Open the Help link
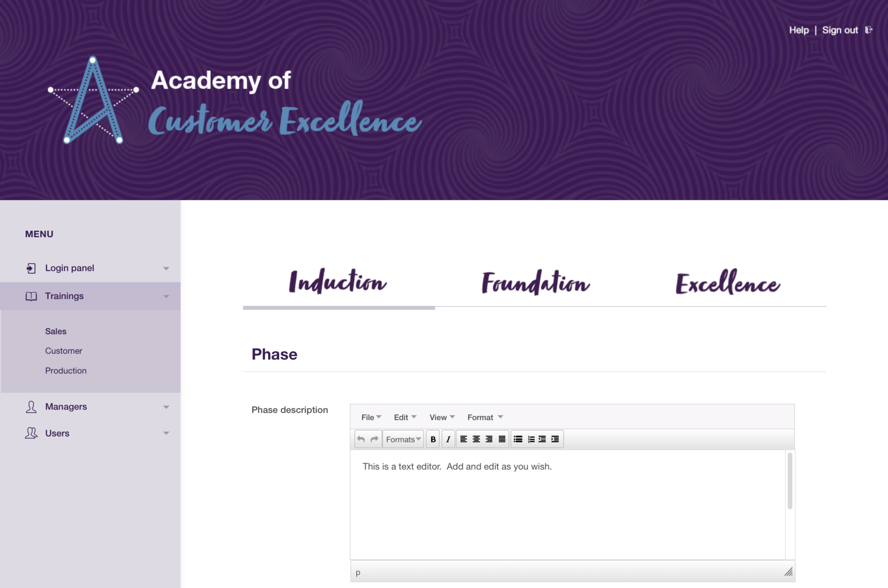 (x=799, y=30)
